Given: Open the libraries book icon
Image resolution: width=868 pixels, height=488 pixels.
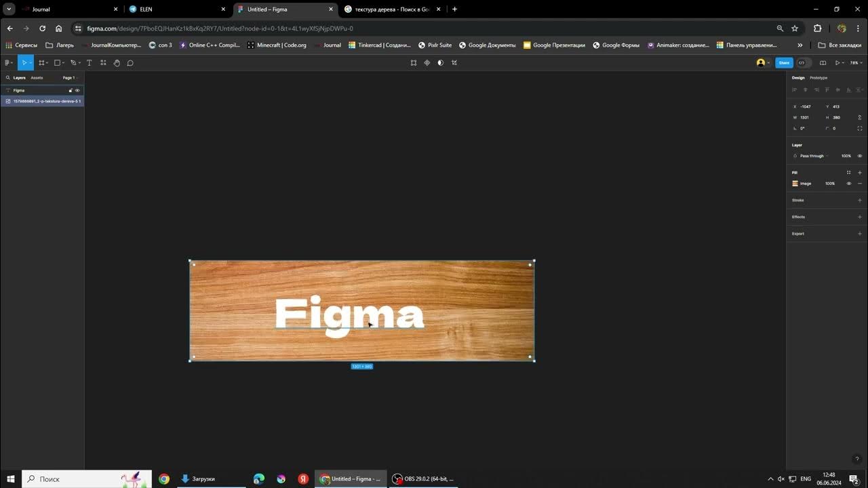Looking at the screenshot, I should [823, 63].
